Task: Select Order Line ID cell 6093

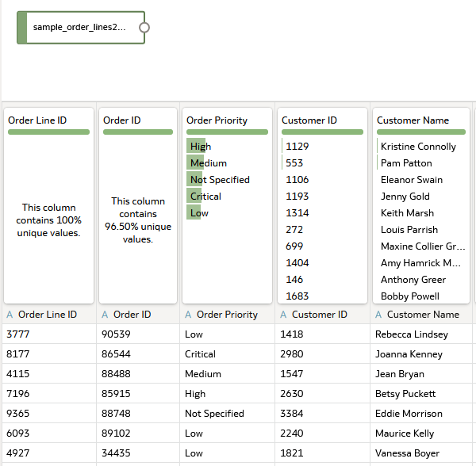Action: point(49,433)
